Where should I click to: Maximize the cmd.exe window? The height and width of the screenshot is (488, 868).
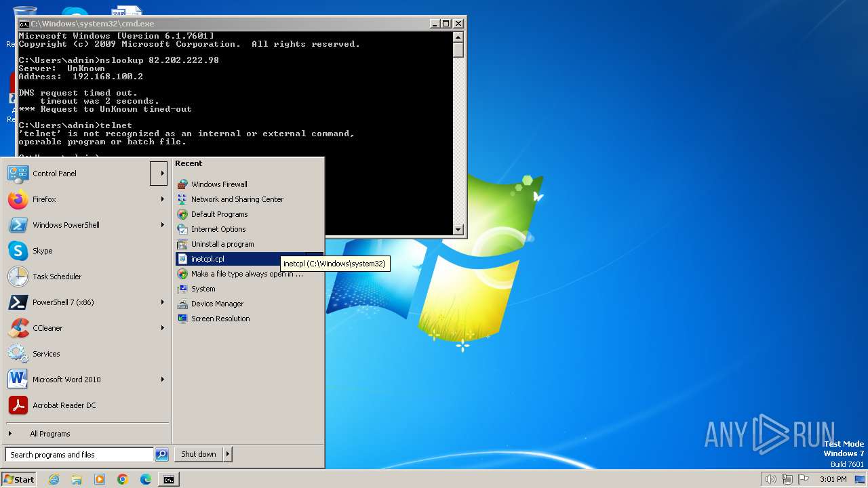pos(446,24)
